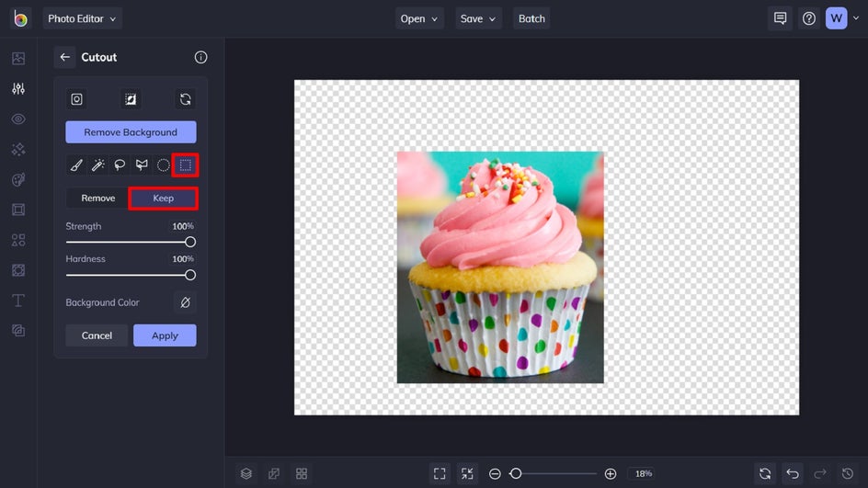
Task: Select the ellipse selection tool
Action: [x=163, y=165]
